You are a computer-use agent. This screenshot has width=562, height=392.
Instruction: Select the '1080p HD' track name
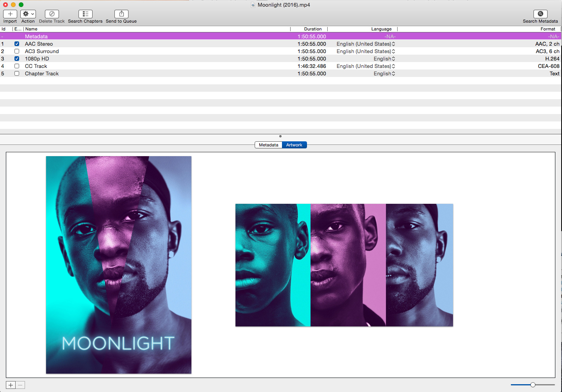click(37, 59)
